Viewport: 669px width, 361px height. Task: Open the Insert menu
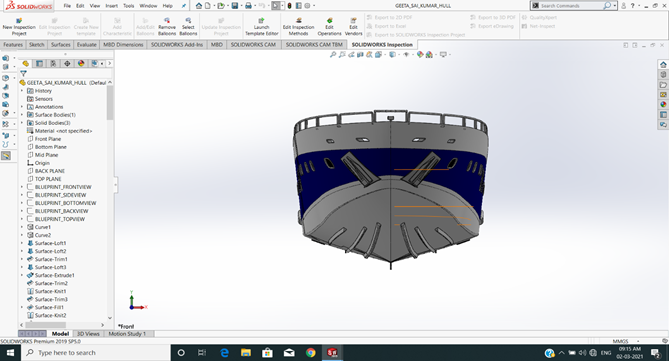(111, 6)
